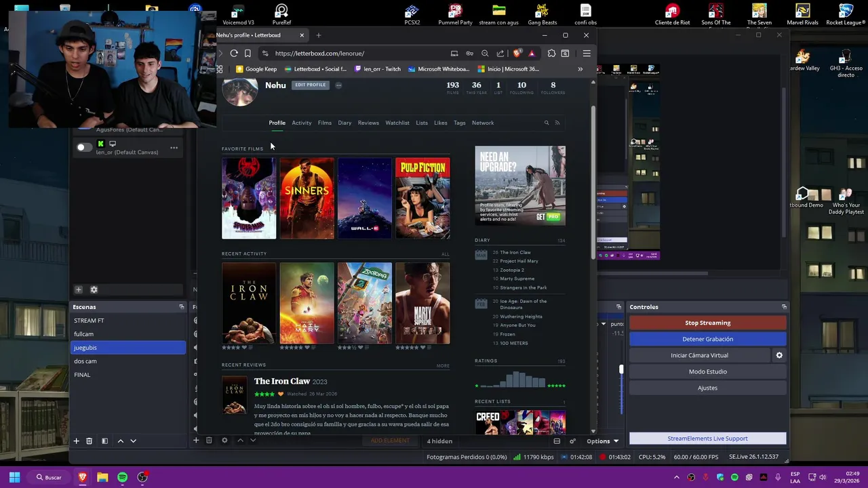Open the Windows Start menu
The image size is (868, 488).
click(14, 477)
